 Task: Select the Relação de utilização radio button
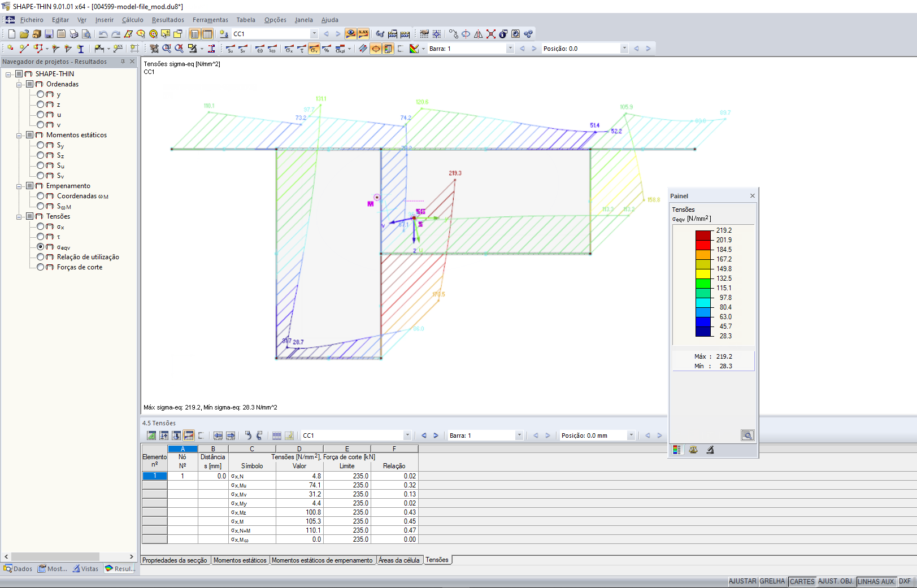pyautogui.click(x=41, y=257)
